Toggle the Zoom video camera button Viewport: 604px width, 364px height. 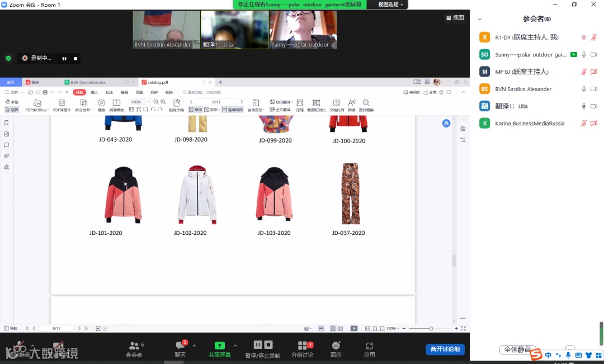58,348
